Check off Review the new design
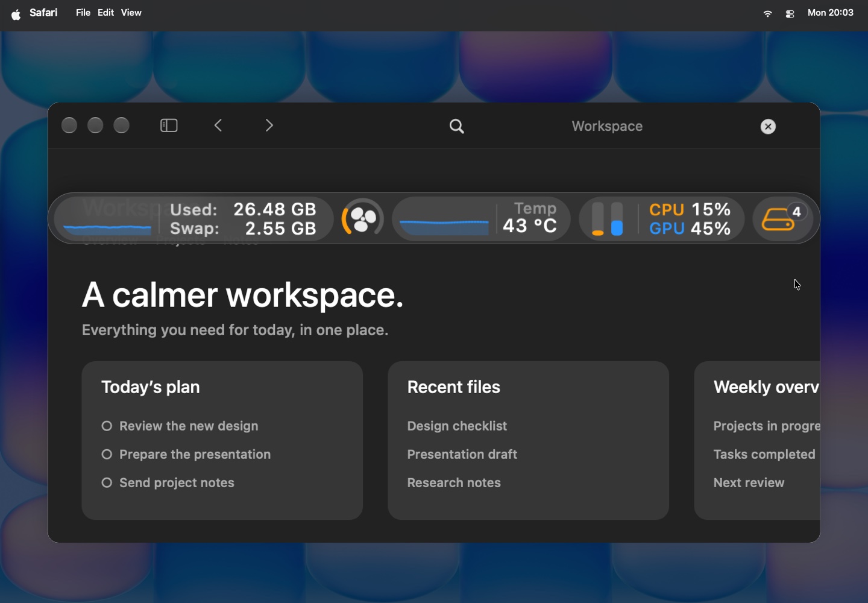 point(107,426)
